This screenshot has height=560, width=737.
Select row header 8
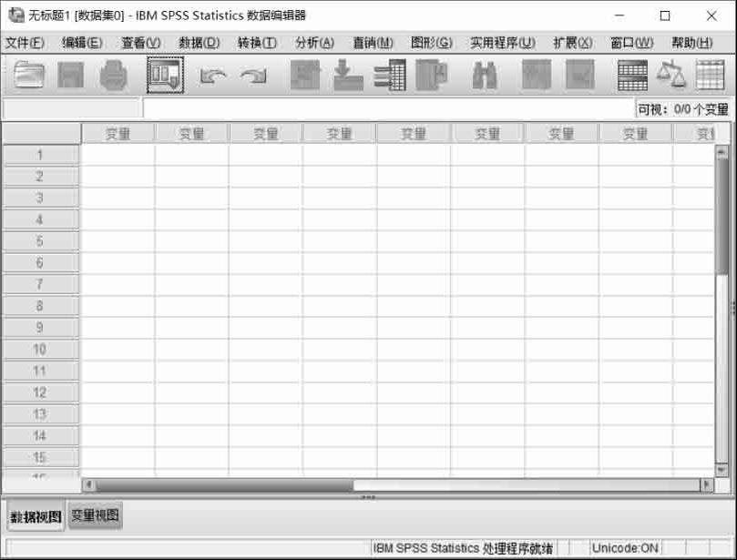(x=41, y=306)
